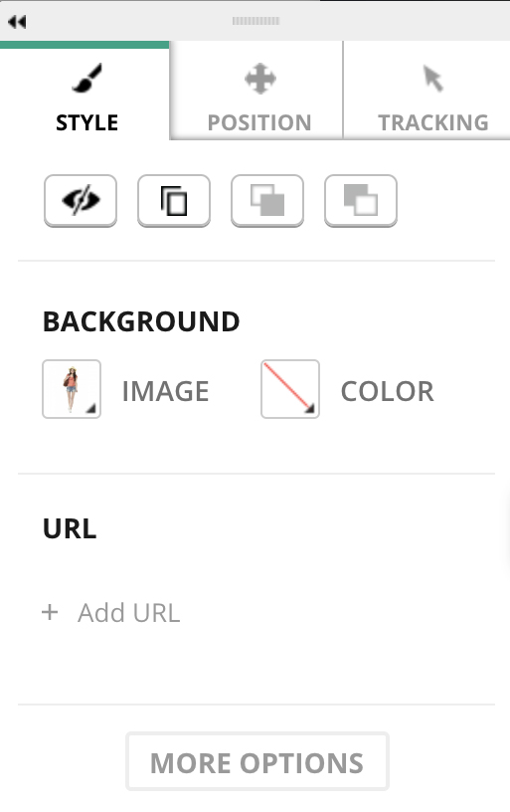Click the Add URL link
This screenshot has height=812, width=510.
129,613
